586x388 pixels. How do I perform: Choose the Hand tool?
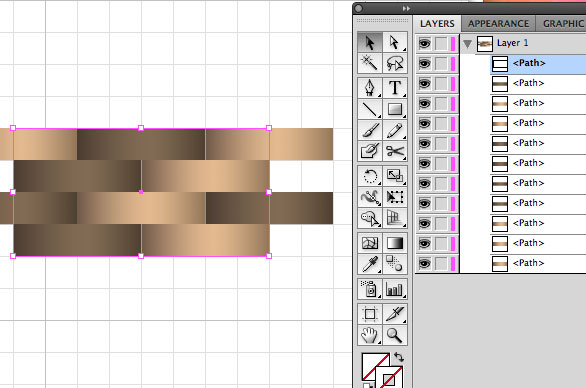[370, 335]
